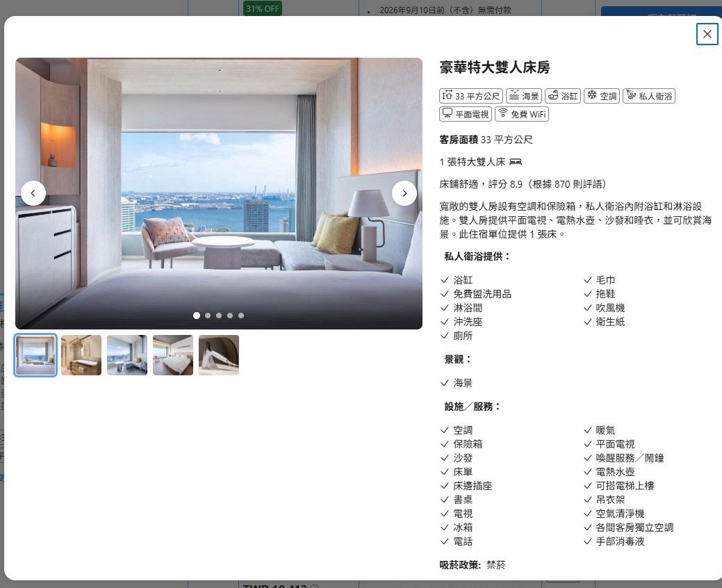Close the room details popup
The height and width of the screenshot is (588, 722).
coord(707,34)
